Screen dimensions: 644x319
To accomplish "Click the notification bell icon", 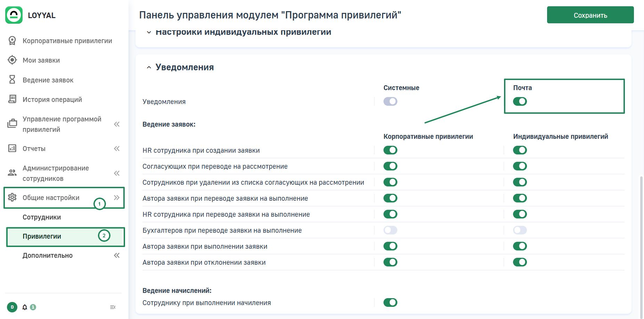I will click(25, 307).
